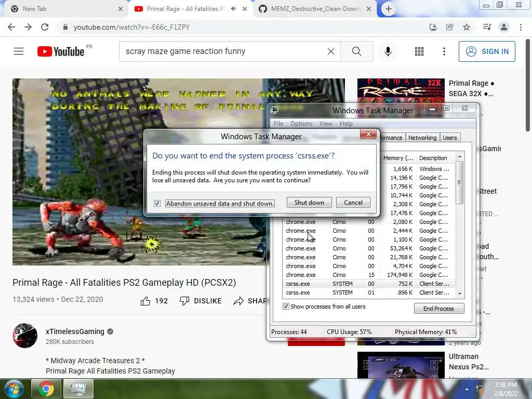Open the Chrome profile avatar

tap(504, 27)
